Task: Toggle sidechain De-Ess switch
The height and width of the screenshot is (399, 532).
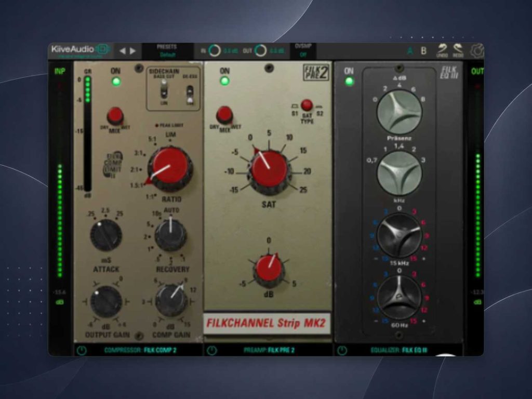Action: point(190,95)
